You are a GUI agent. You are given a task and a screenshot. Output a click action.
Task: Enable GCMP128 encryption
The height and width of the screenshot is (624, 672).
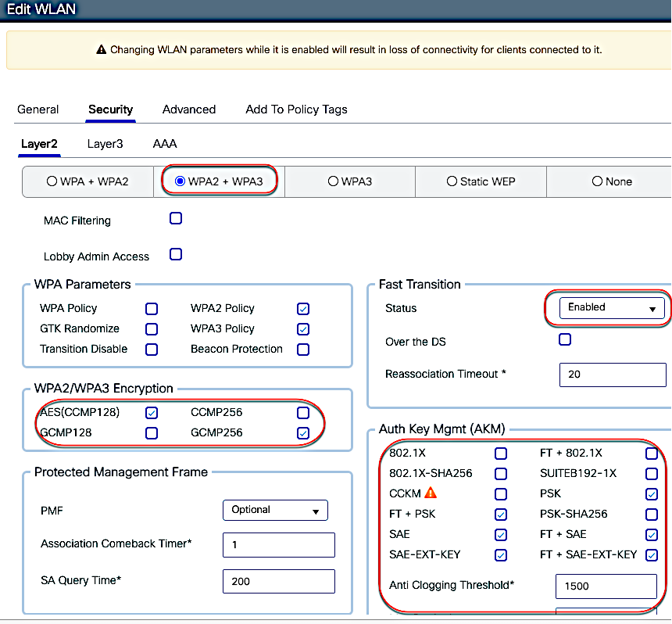pyautogui.click(x=151, y=432)
